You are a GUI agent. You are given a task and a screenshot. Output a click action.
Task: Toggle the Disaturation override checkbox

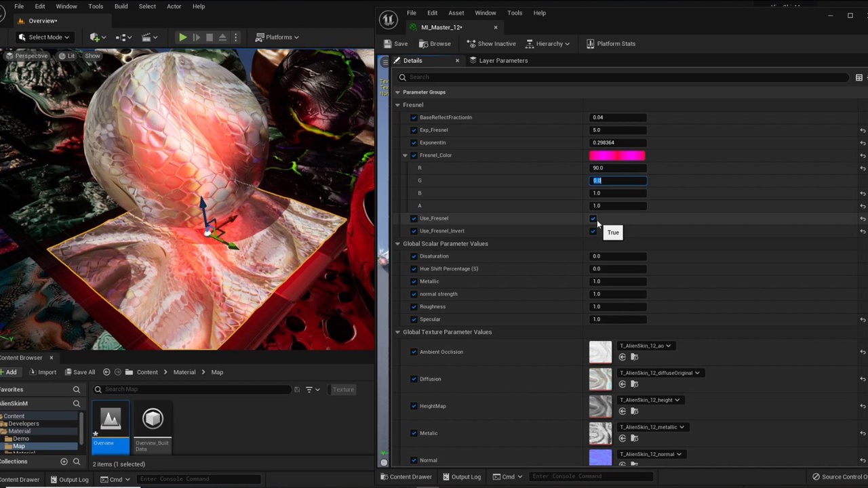click(x=414, y=256)
